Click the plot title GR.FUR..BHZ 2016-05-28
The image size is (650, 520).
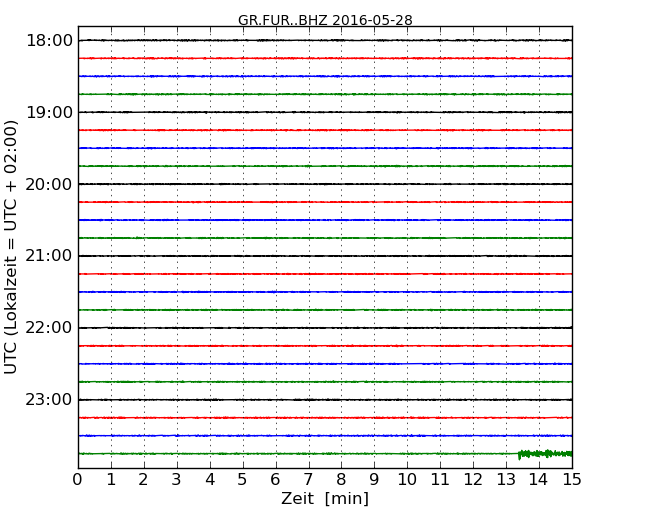coord(325,20)
